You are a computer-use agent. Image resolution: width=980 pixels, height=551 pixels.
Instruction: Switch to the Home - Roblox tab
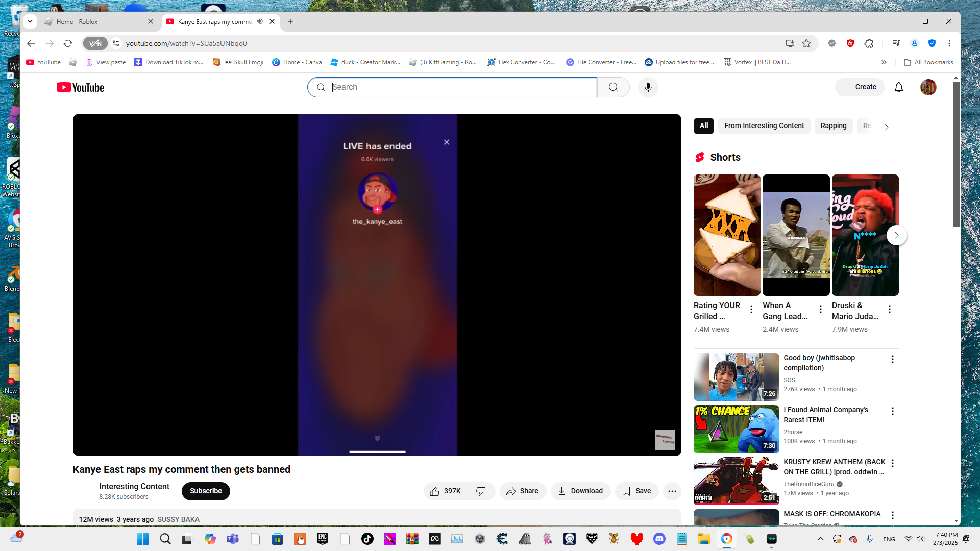(x=99, y=21)
